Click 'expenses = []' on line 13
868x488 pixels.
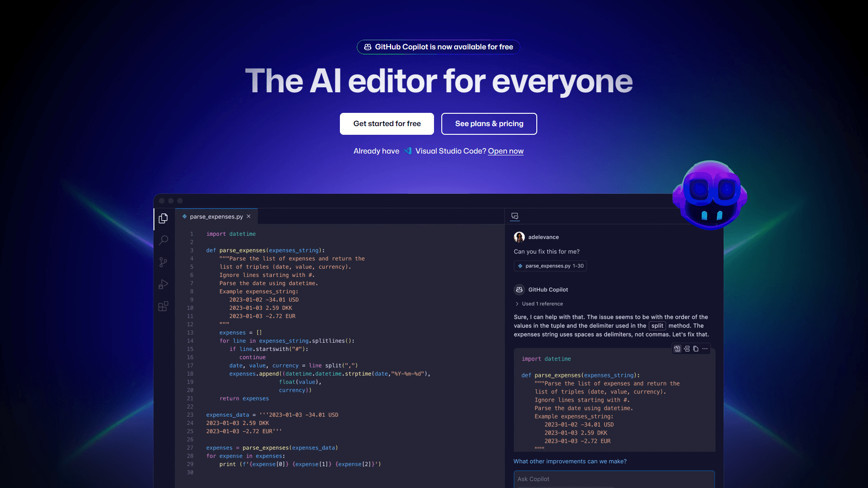(x=241, y=333)
